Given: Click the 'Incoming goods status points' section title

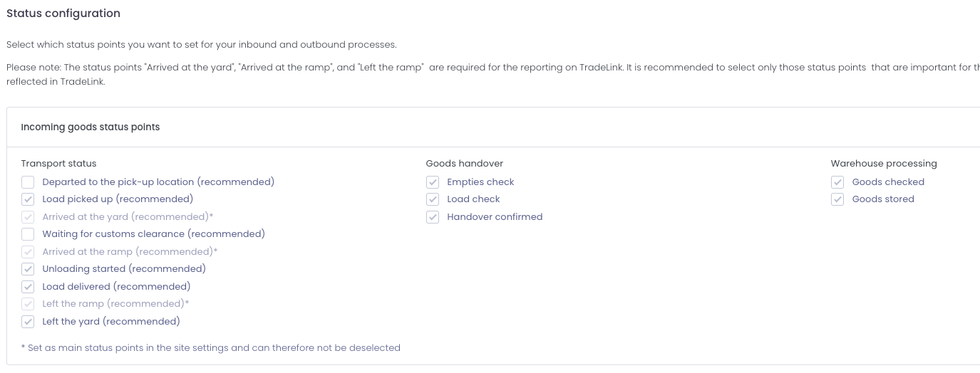Looking at the screenshot, I should pos(91,127).
